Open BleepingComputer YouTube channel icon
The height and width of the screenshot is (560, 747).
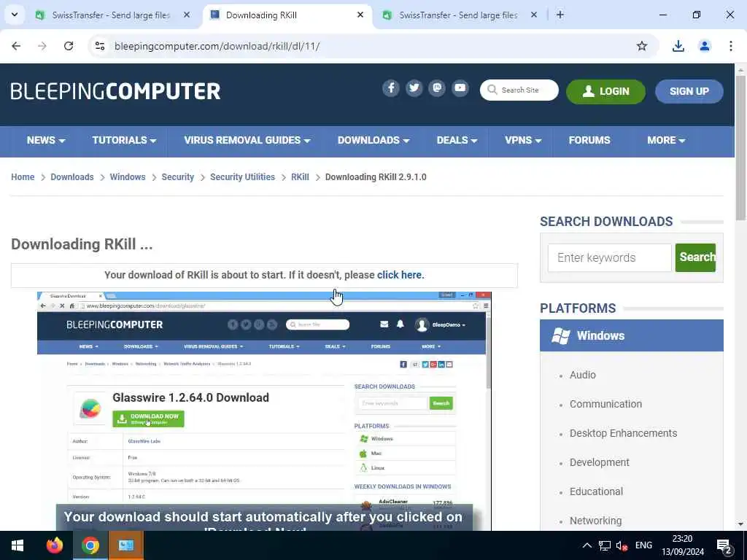[460, 88]
